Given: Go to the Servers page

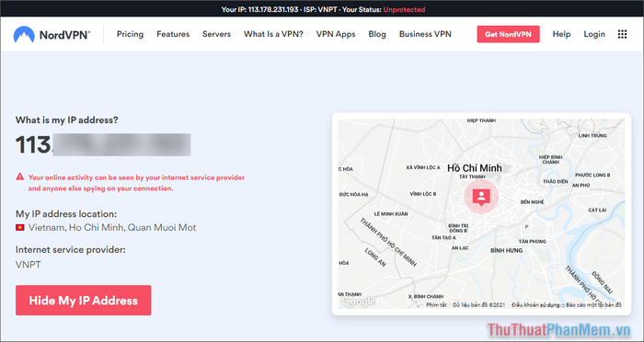Looking at the screenshot, I should (216, 34).
